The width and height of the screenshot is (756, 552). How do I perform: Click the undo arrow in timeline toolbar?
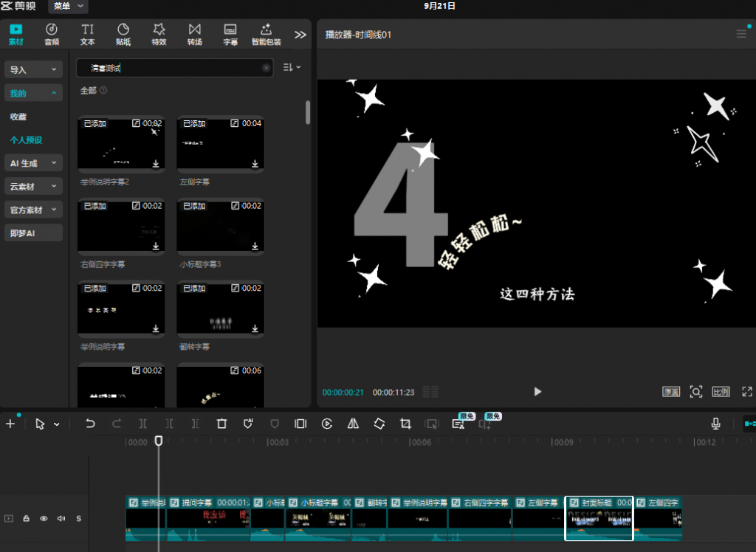click(x=90, y=424)
